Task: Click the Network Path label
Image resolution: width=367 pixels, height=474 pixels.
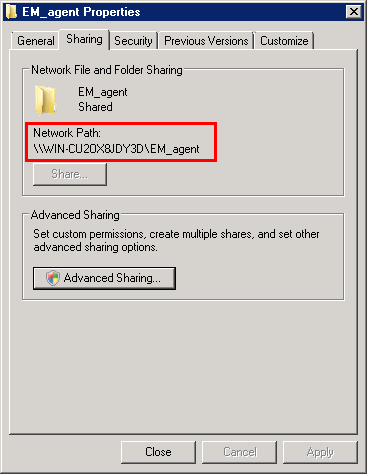Action: (67, 133)
